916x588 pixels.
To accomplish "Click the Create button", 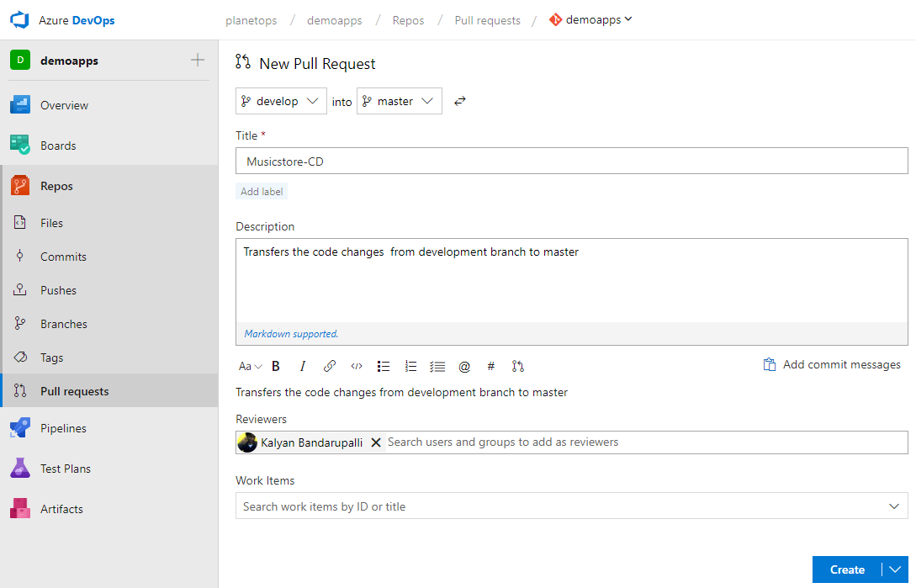I will tap(847, 569).
